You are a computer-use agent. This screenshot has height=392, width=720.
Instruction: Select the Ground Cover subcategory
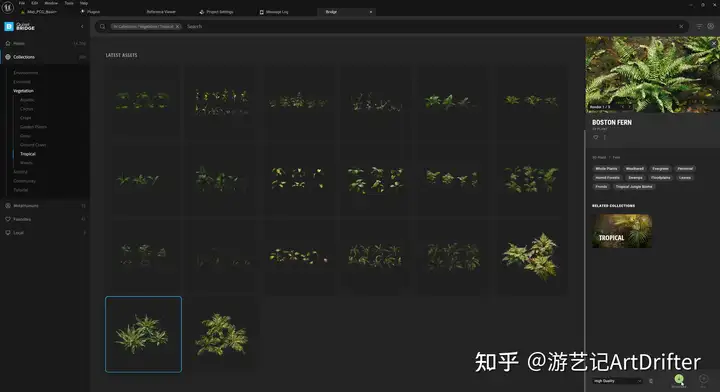[x=33, y=145]
